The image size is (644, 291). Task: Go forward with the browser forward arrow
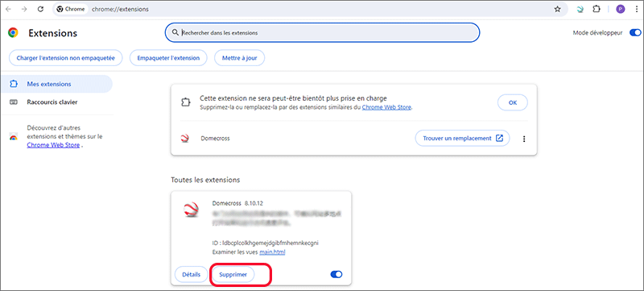click(x=24, y=9)
